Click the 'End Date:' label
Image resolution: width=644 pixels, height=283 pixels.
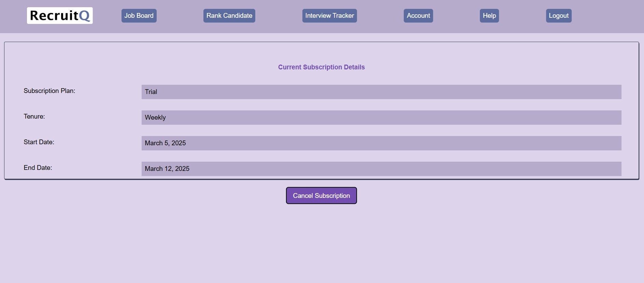click(x=38, y=168)
